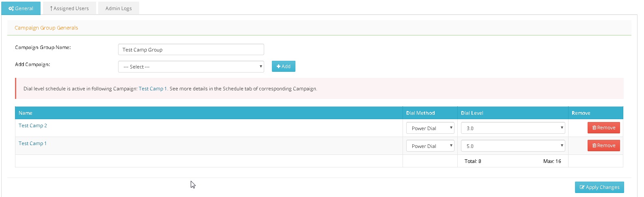Open Dial Method dropdown for Test Camp 1

(x=430, y=146)
